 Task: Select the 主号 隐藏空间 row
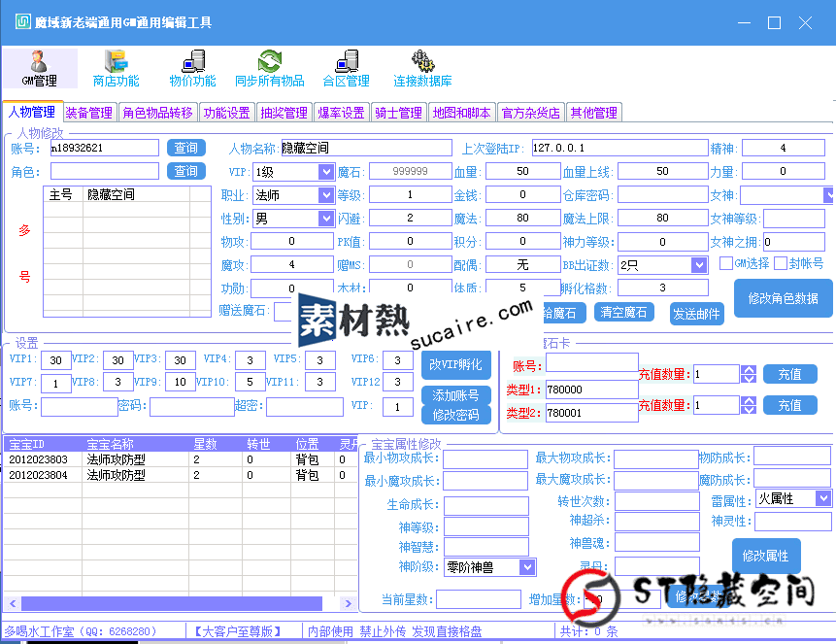tap(126, 194)
